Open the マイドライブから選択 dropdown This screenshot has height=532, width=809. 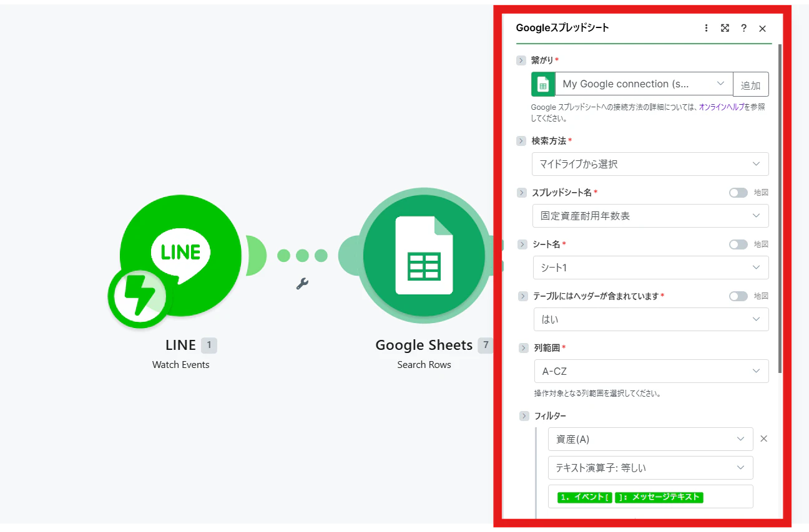pyautogui.click(x=650, y=164)
